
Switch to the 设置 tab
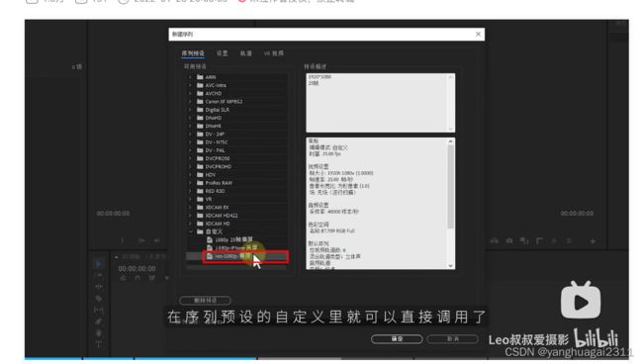coord(222,53)
